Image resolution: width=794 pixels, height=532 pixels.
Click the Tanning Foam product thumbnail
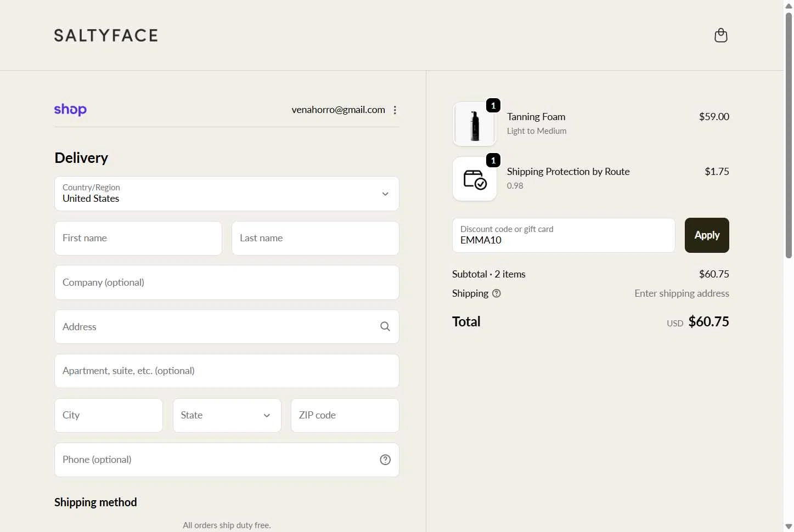475,124
